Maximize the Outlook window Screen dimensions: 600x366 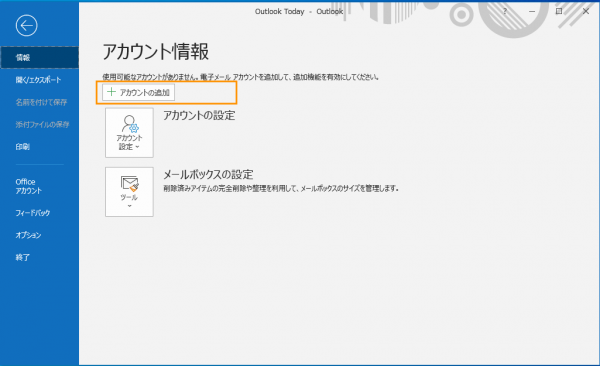pyautogui.click(x=559, y=11)
